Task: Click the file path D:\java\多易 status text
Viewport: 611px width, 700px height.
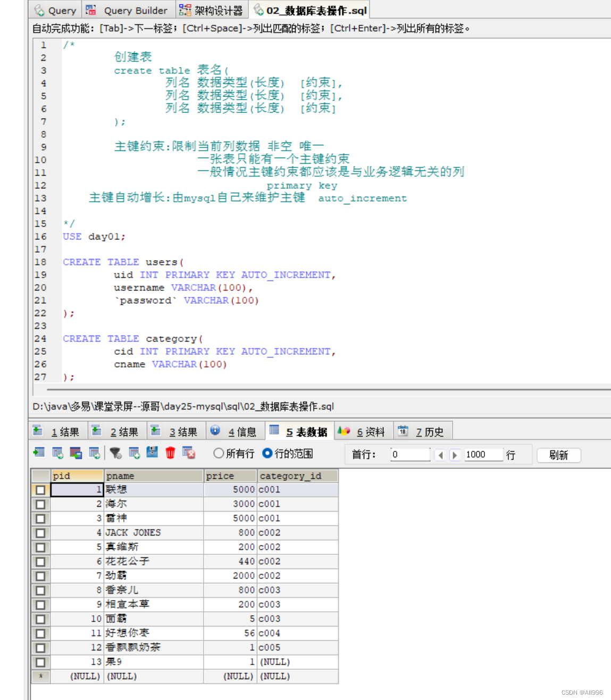Action: click(183, 407)
